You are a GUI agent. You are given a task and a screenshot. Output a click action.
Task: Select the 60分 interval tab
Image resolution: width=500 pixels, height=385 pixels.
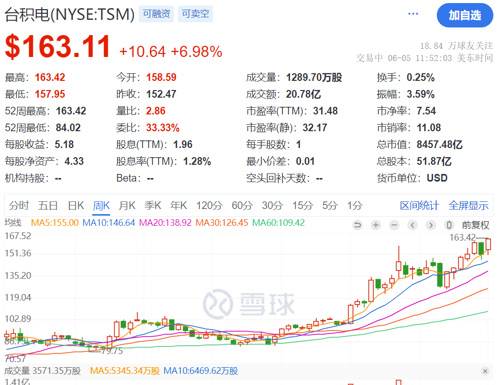coord(242,205)
